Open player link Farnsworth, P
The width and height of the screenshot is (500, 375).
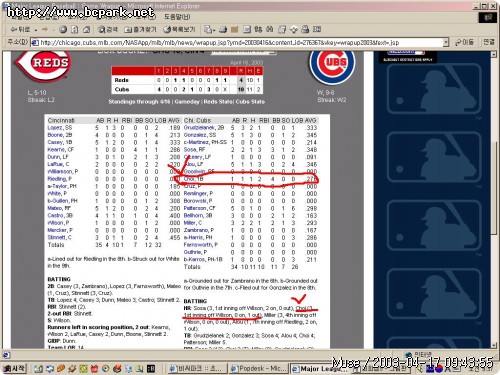201,245
